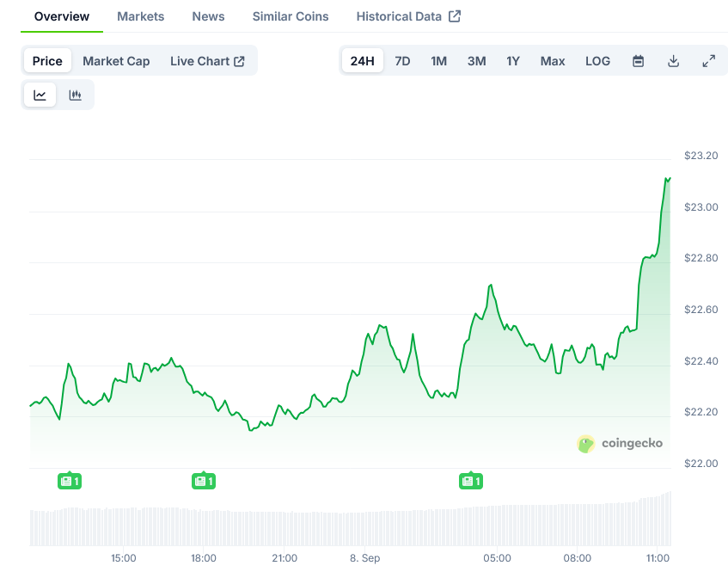Click the 8. Sep date axis label
Image resolution: width=728 pixels, height=578 pixels.
point(365,558)
